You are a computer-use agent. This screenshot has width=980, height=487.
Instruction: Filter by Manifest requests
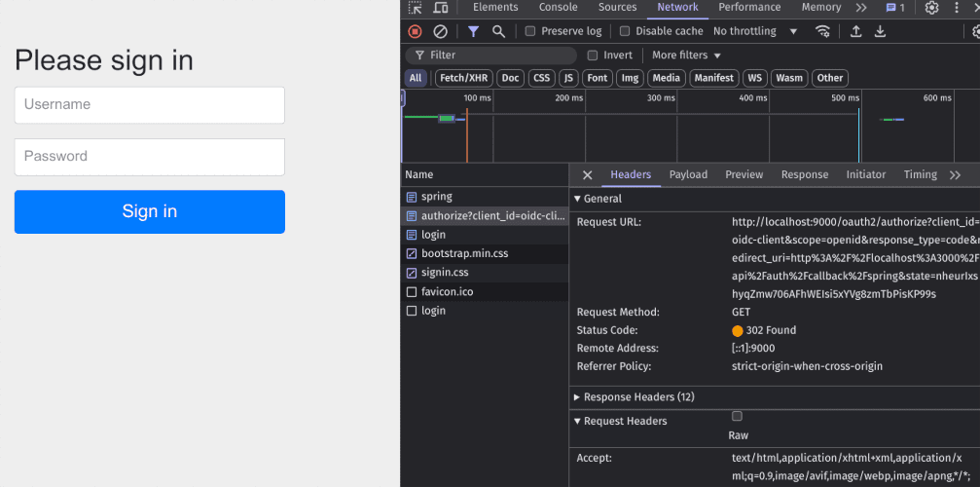[x=713, y=78]
